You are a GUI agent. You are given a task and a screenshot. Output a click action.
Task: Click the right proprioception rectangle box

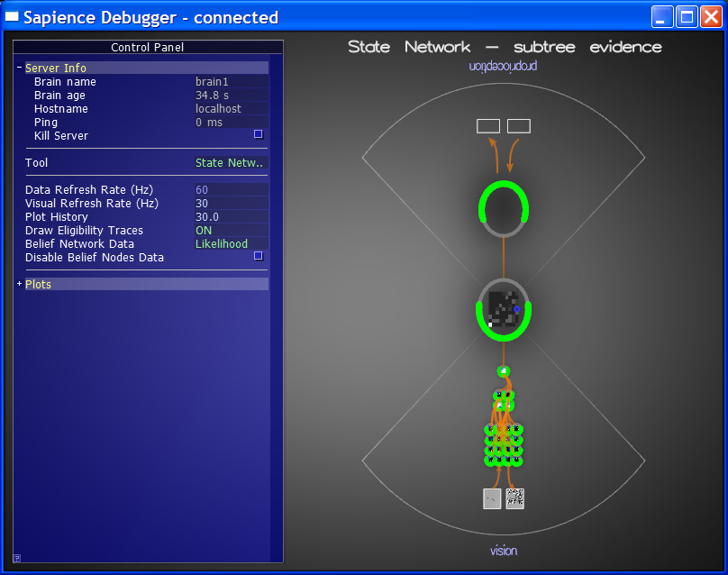click(x=519, y=126)
